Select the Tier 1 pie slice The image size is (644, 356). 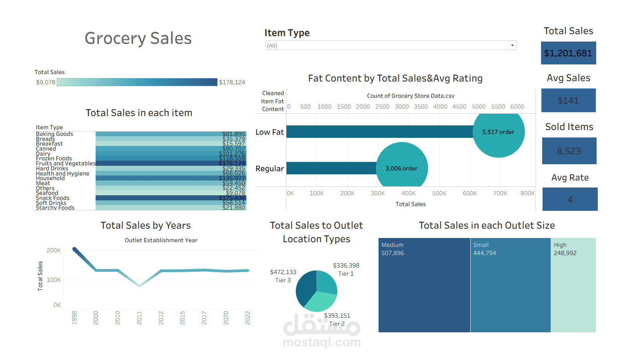[x=326, y=282]
